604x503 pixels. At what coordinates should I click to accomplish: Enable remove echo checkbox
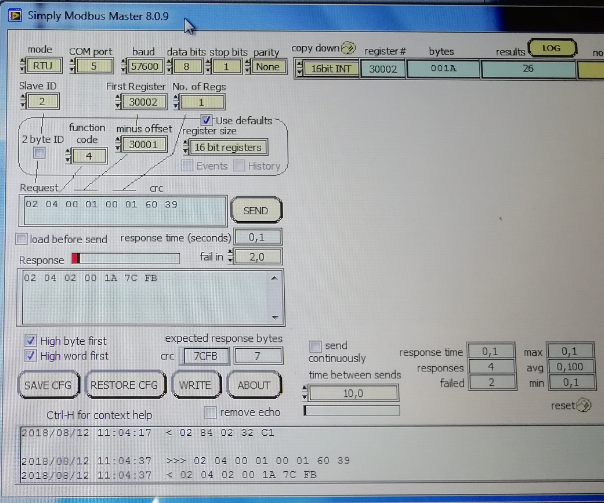(210, 412)
